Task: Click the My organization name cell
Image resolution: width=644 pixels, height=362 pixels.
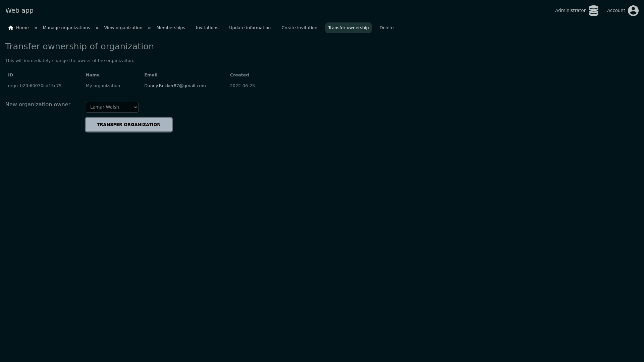Action: click(103, 86)
